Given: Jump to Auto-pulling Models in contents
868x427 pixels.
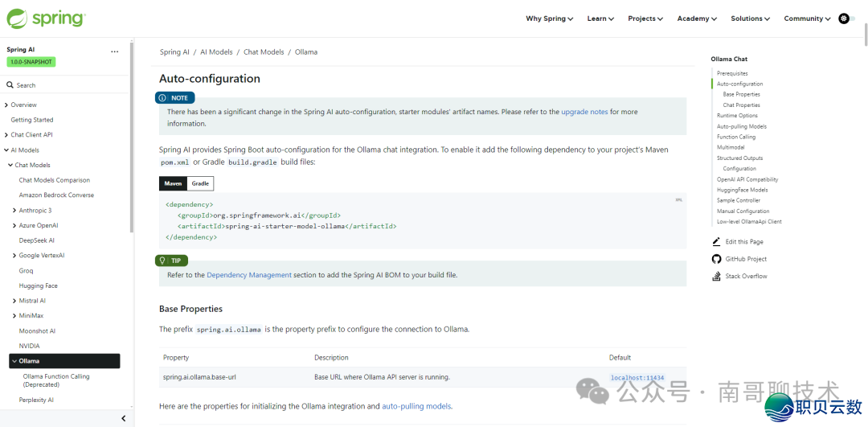Looking at the screenshot, I should pyautogui.click(x=742, y=126).
